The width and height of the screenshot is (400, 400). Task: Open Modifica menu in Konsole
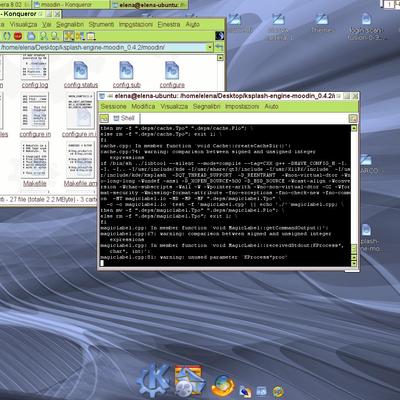tap(143, 107)
